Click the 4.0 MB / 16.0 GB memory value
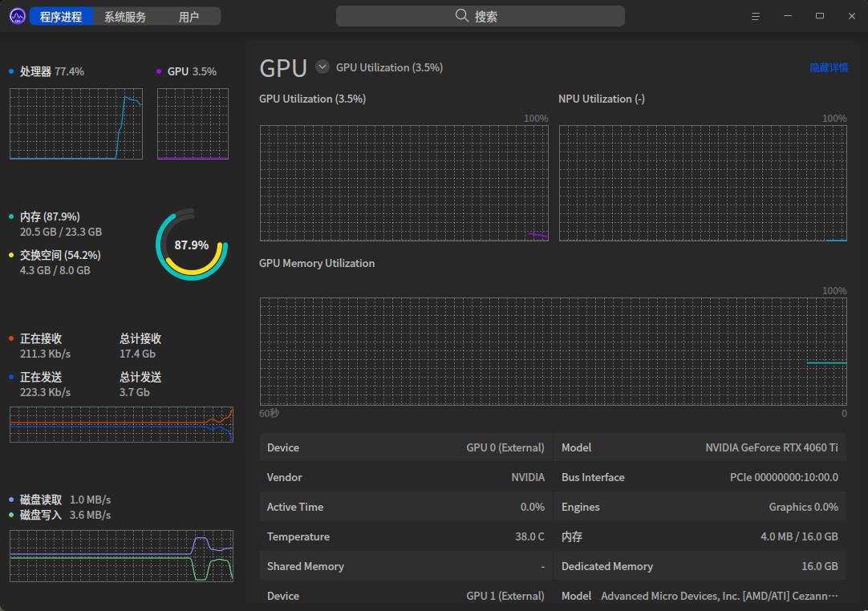The width and height of the screenshot is (868, 611). coord(799,537)
